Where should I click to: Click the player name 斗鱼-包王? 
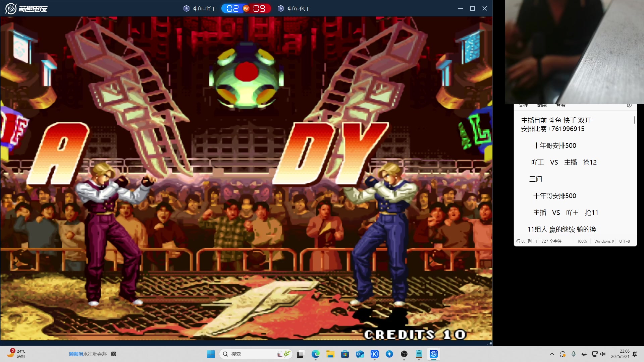[x=298, y=9]
